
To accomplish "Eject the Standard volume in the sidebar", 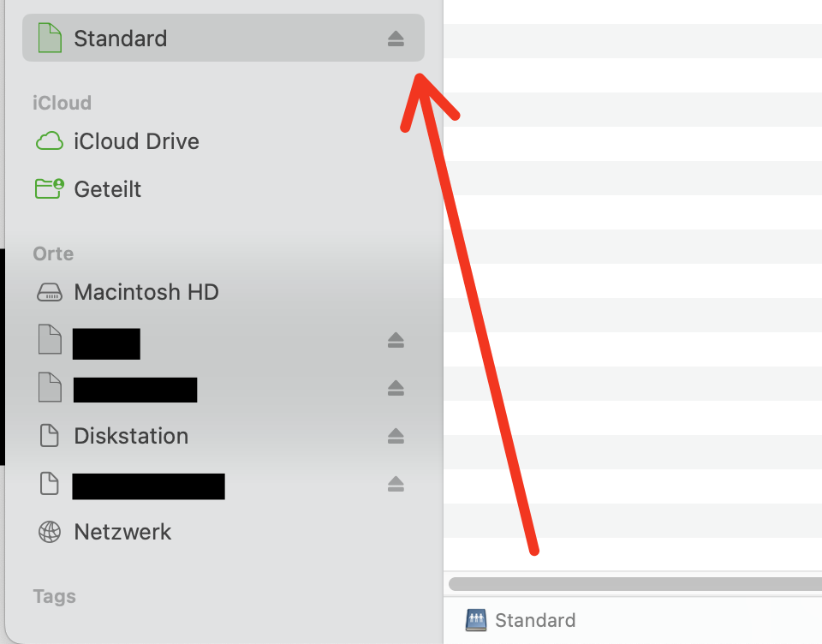I will [x=396, y=39].
